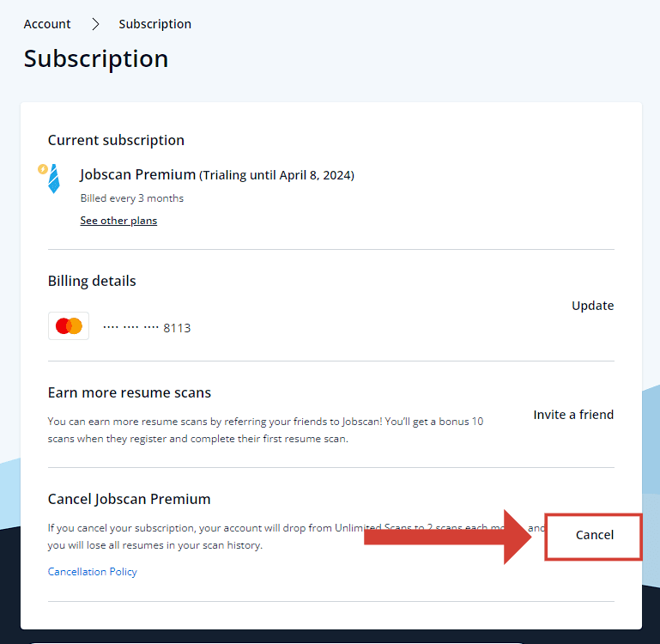This screenshot has width=660, height=644.
Task: Hit the Cancel subscription button
Action: pos(594,535)
